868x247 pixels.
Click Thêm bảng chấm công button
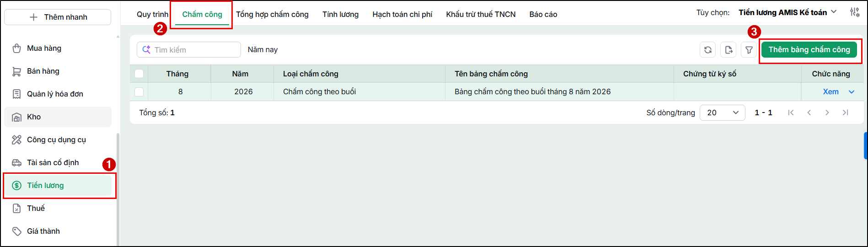(x=809, y=49)
